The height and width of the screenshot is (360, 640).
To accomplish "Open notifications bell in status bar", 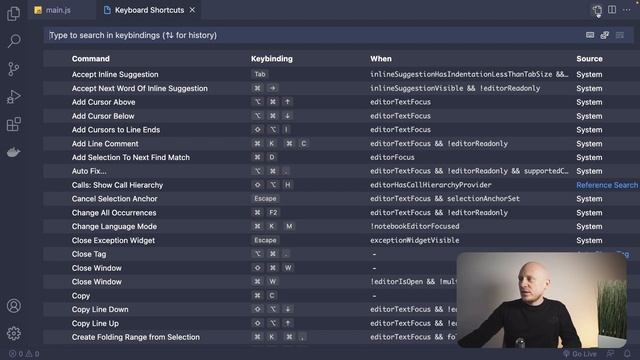I will [627, 354].
